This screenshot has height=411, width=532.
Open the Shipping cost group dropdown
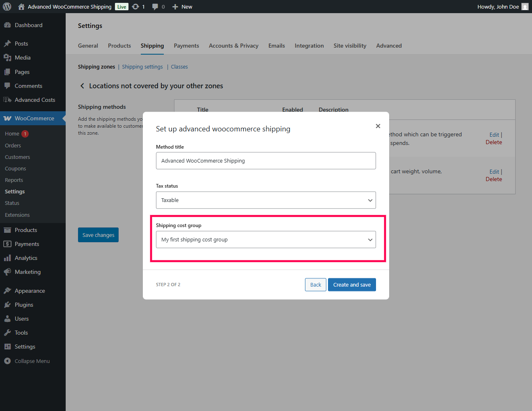coord(266,240)
